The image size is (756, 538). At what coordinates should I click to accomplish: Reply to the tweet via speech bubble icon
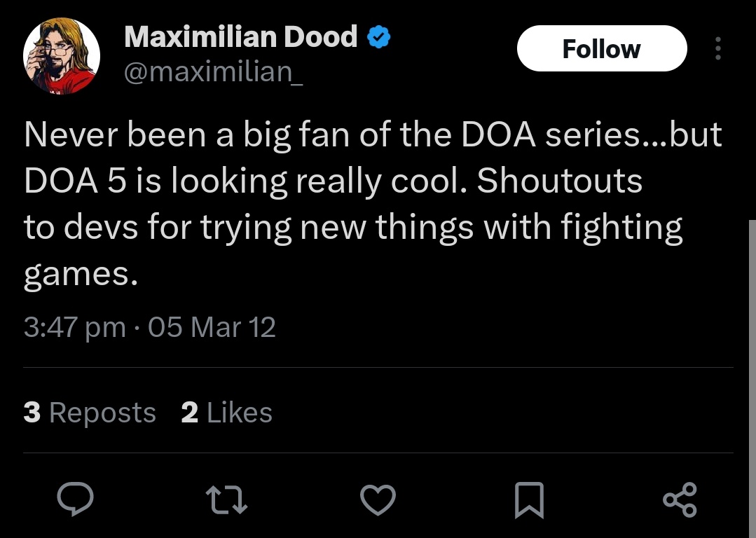(76, 499)
